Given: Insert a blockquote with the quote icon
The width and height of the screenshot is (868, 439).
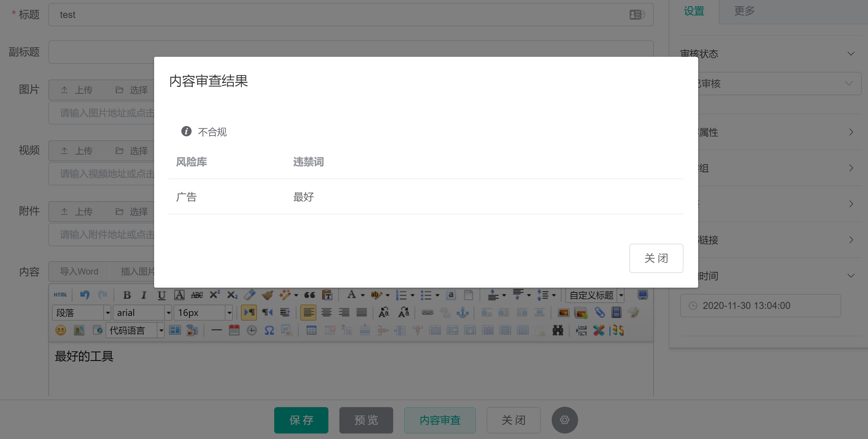Looking at the screenshot, I should 309,295.
